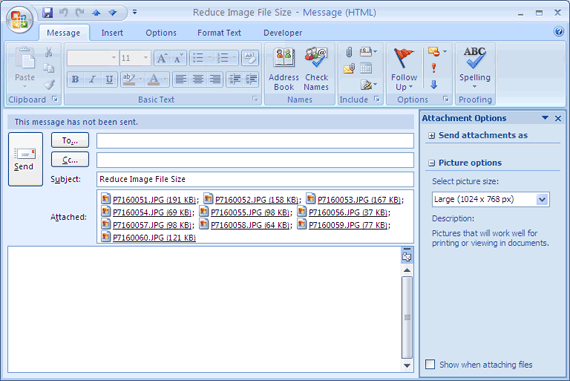This screenshot has width=570, height=381.
Task: Decrease indent
Action: (235, 79)
